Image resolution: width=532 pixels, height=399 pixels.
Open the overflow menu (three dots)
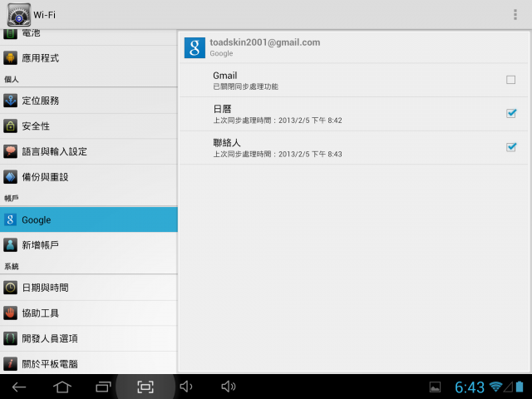515,15
